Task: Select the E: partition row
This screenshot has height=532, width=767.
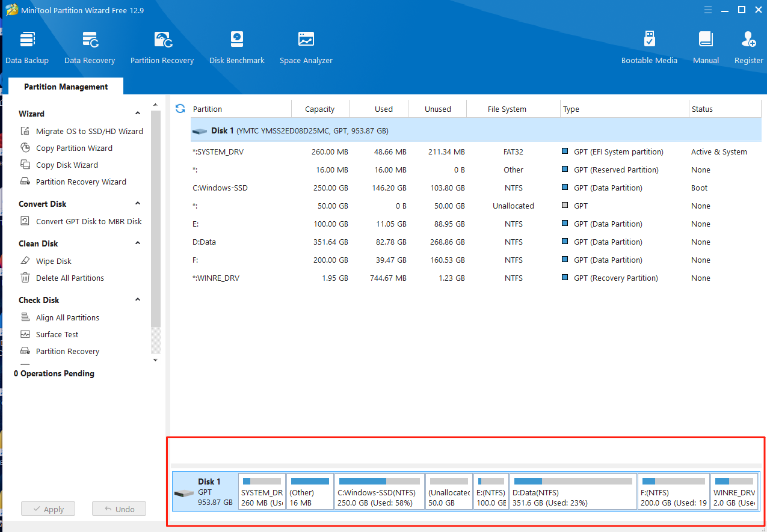Action: click(x=476, y=224)
